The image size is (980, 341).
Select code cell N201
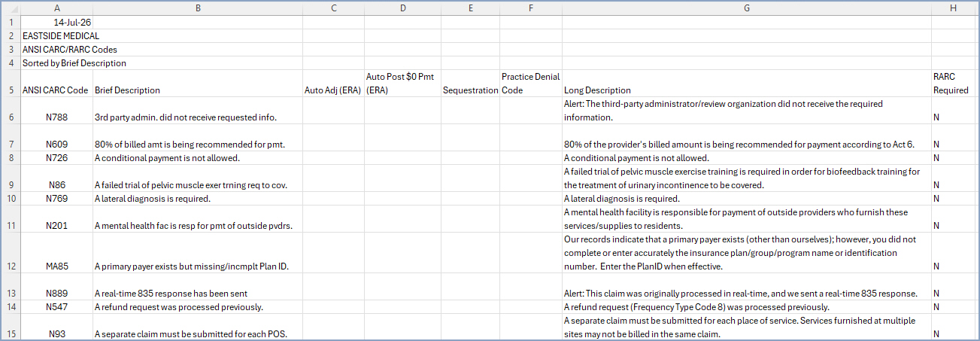click(x=57, y=219)
